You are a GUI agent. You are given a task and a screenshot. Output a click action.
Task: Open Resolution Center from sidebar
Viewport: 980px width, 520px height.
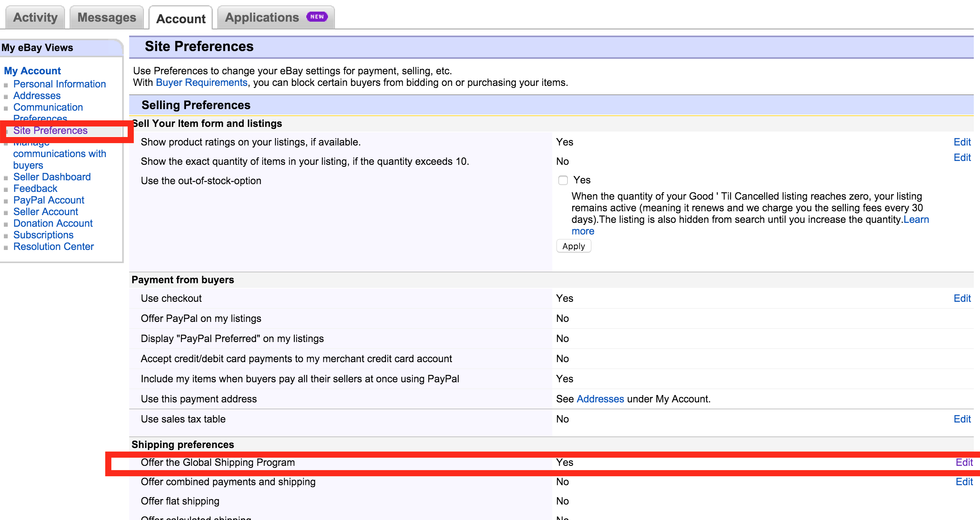(53, 246)
